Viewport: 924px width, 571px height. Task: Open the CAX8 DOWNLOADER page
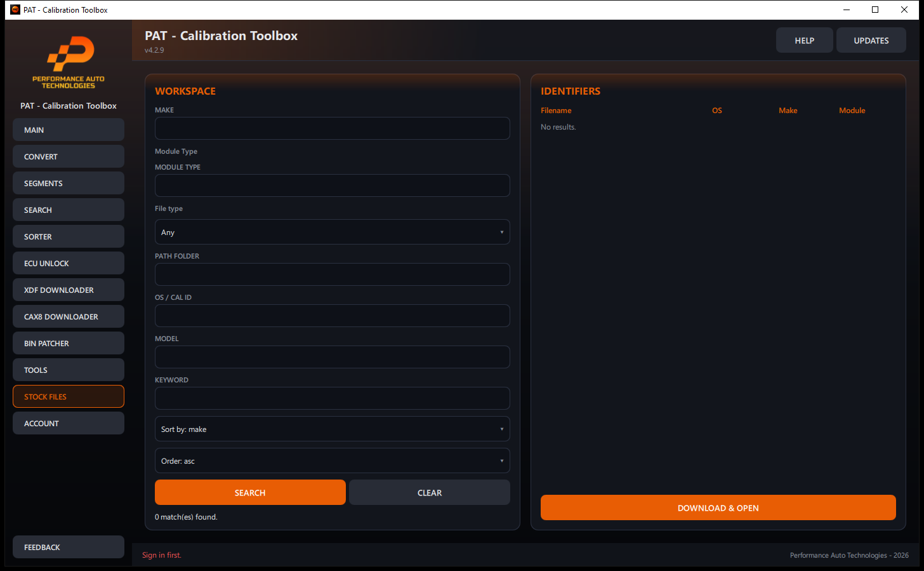pyautogui.click(x=69, y=316)
